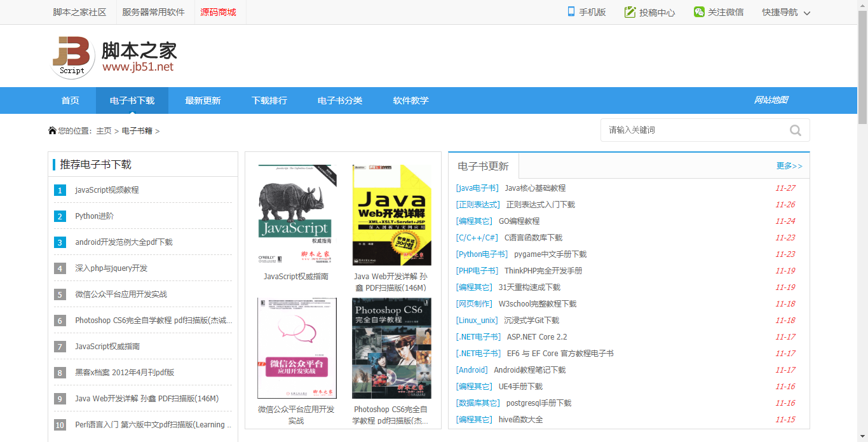This screenshot has width=868, height=442.
Task: Open 软件教学 navigation item
Action: click(x=410, y=100)
